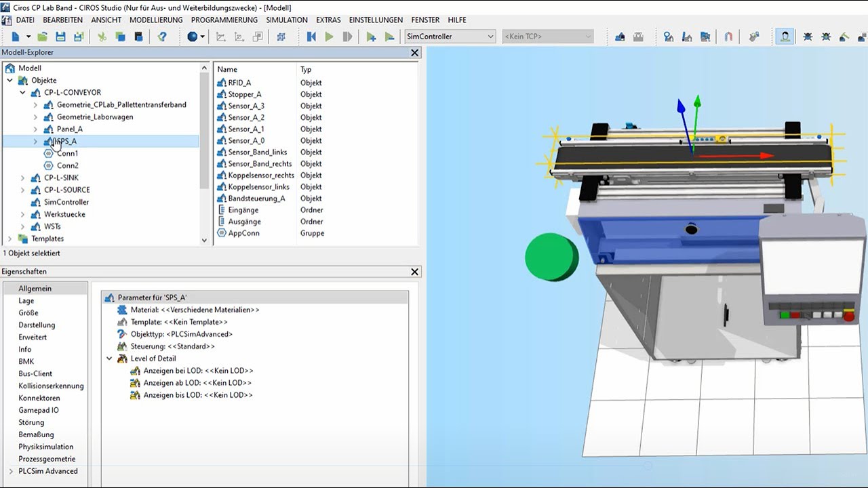Select the Lage properties category
Image resolution: width=868 pixels, height=488 pixels.
26,300
